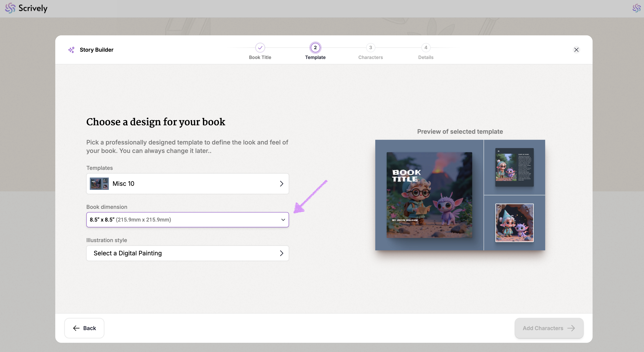Close the Story Builder dialog
644x352 pixels.
coord(576,50)
